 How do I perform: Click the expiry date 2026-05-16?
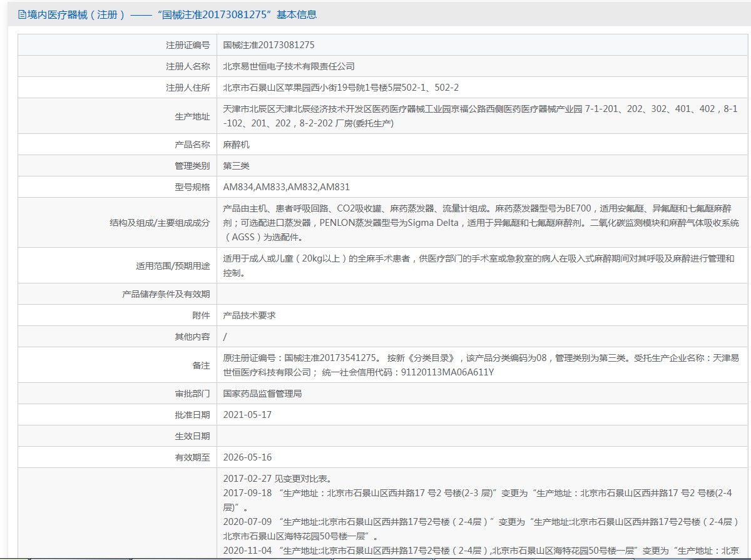pos(247,457)
